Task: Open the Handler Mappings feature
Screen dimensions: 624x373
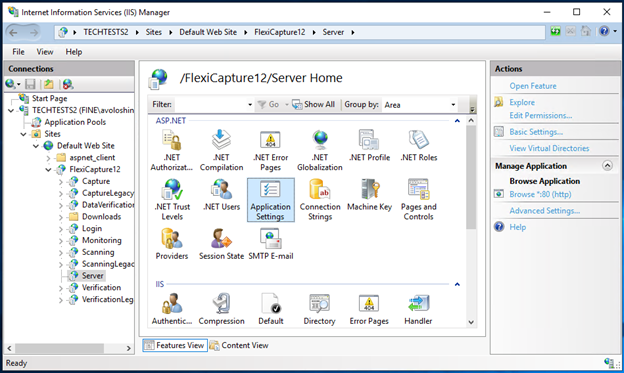Action: (x=418, y=309)
